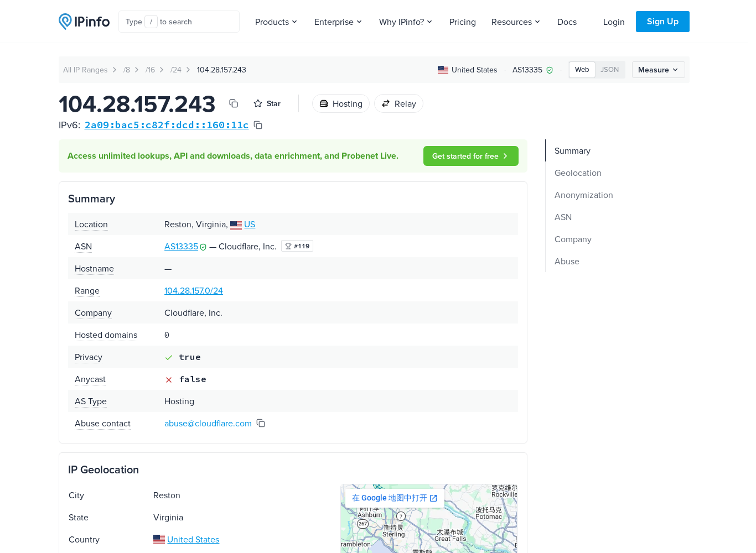Click the US flag in Location row
The height and width of the screenshot is (553, 756).
click(x=236, y=225)
